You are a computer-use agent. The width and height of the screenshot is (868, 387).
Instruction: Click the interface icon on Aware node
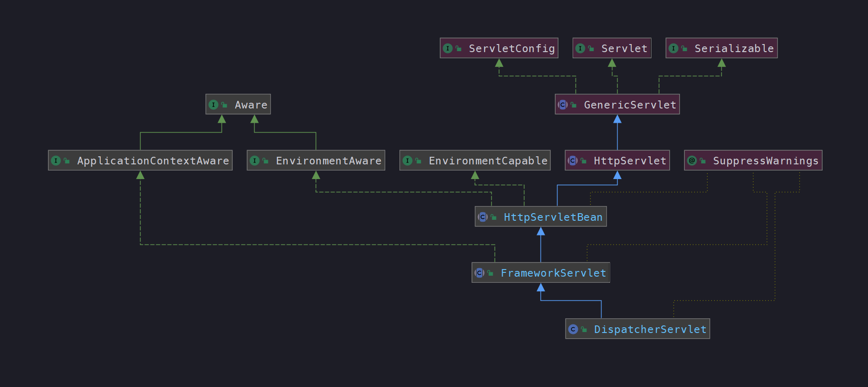point(213,105)
